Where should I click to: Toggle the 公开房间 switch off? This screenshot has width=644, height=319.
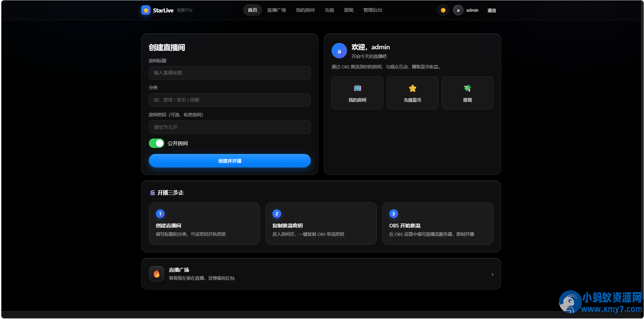pyautogui.click(x=157, y=143)
